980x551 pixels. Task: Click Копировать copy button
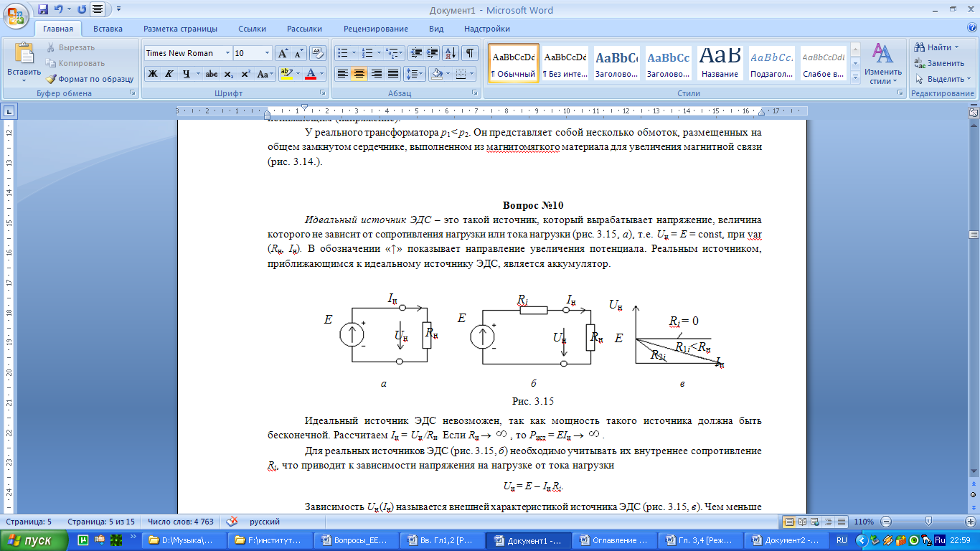75,63
